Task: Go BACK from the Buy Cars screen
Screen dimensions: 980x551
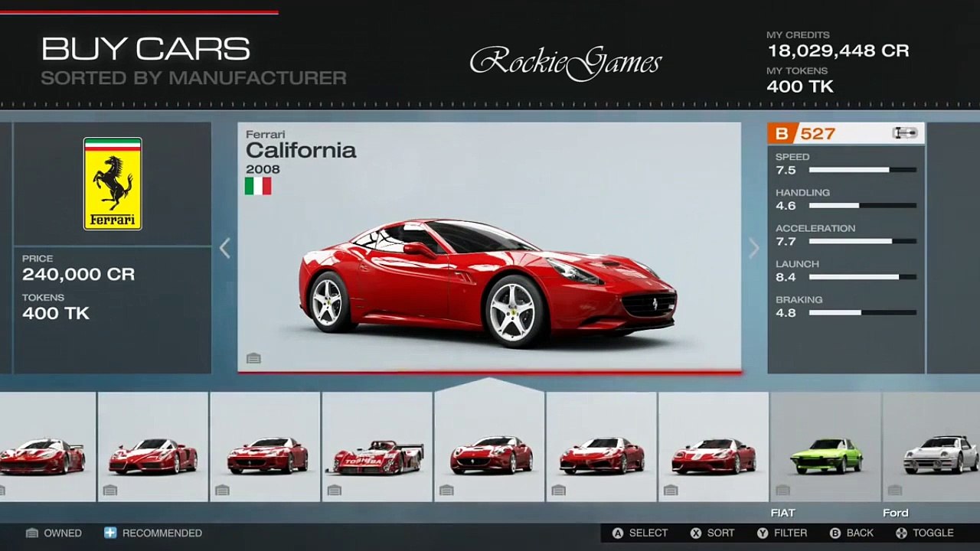Action: (x=860, y=533)
